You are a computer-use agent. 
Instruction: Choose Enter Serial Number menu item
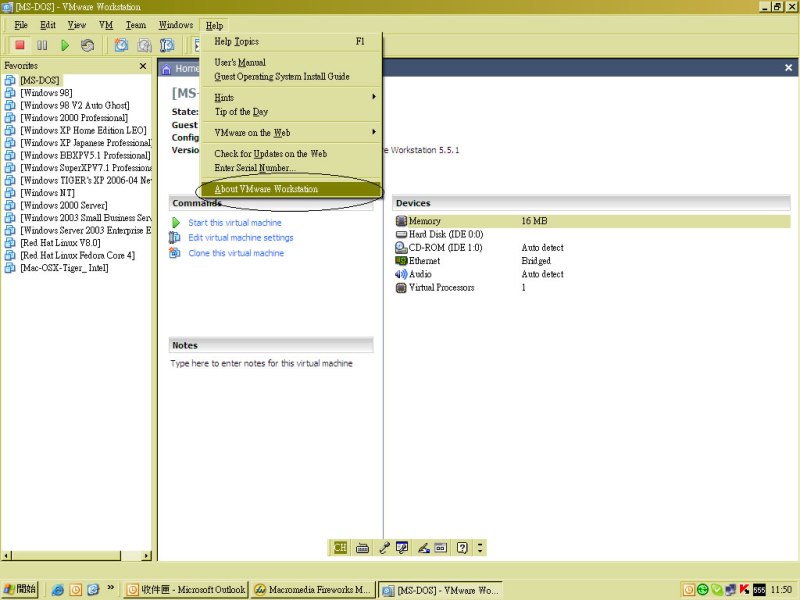pos(291,167)
